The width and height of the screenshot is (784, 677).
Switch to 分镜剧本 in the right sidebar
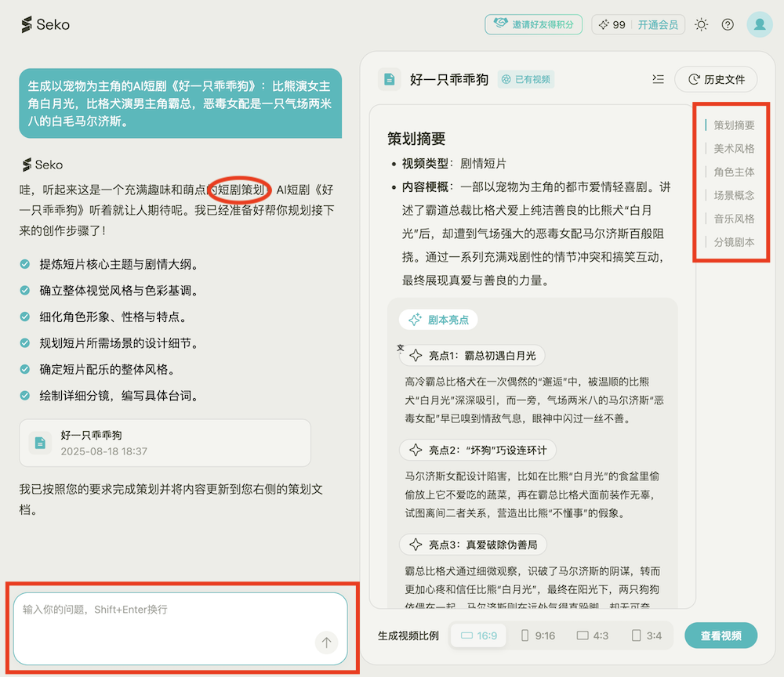(731, 242)
